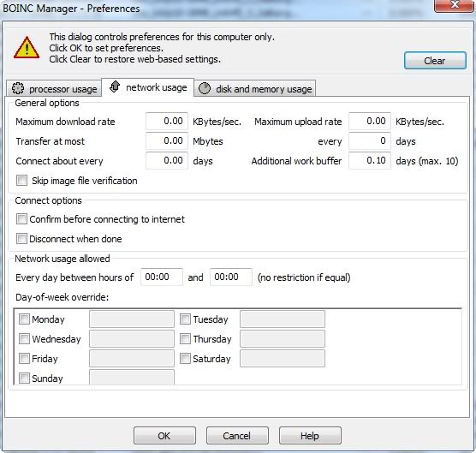
Task: Switch to processor usage tab
Action: (54, 89)
